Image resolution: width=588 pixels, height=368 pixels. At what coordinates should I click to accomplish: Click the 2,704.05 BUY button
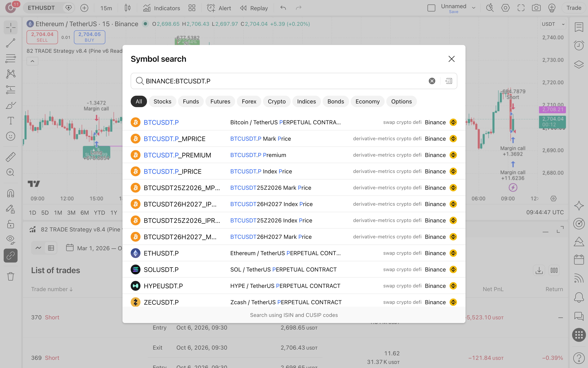click(89, 37)
